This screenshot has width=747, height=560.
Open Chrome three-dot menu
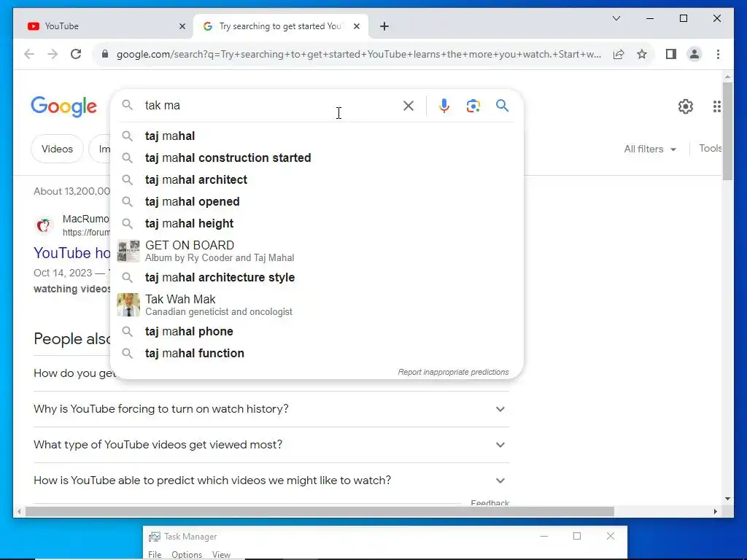718,54
